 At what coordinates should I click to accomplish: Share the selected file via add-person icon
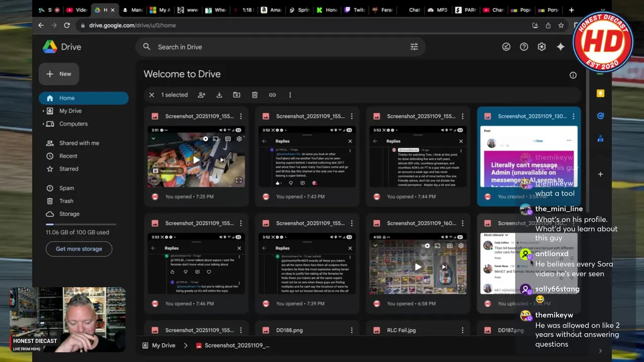(x=201, y=95)
